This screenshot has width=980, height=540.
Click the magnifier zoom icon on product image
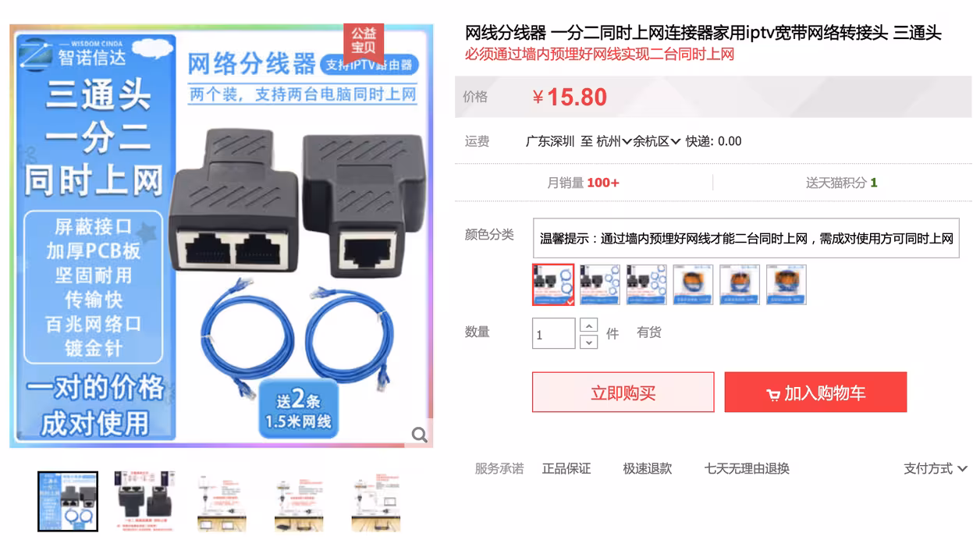(x=420, y=435)
